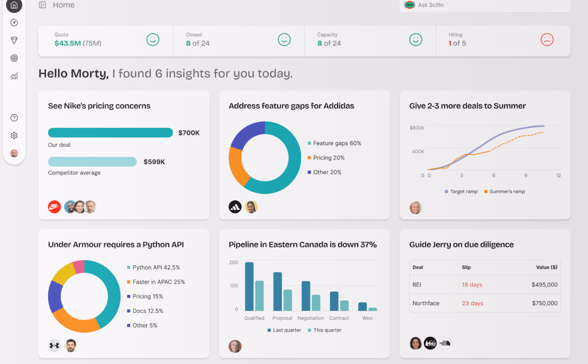Click the Ask Scifin input field
This screenshot has width=588, height=364.
click(x=483, y=5)
